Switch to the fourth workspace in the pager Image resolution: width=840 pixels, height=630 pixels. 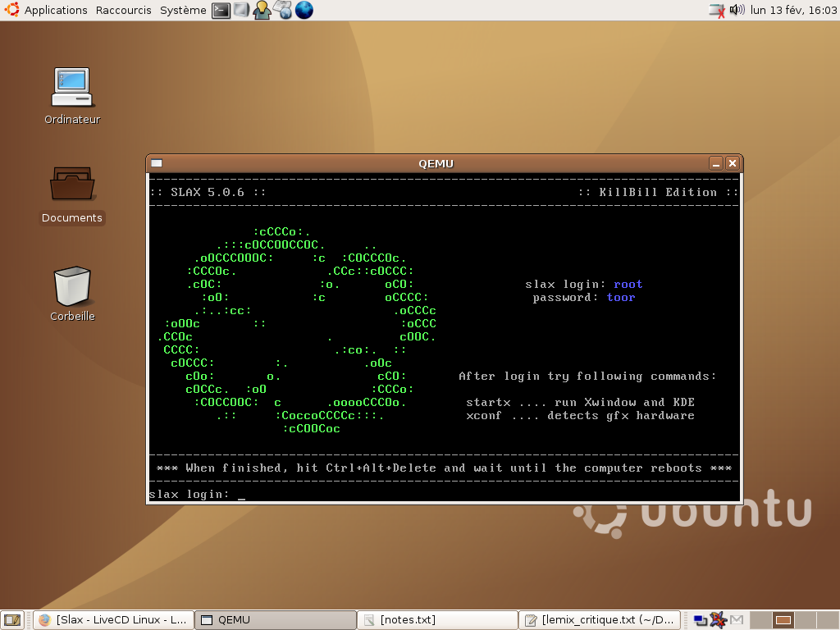click(x=828, y=620)
